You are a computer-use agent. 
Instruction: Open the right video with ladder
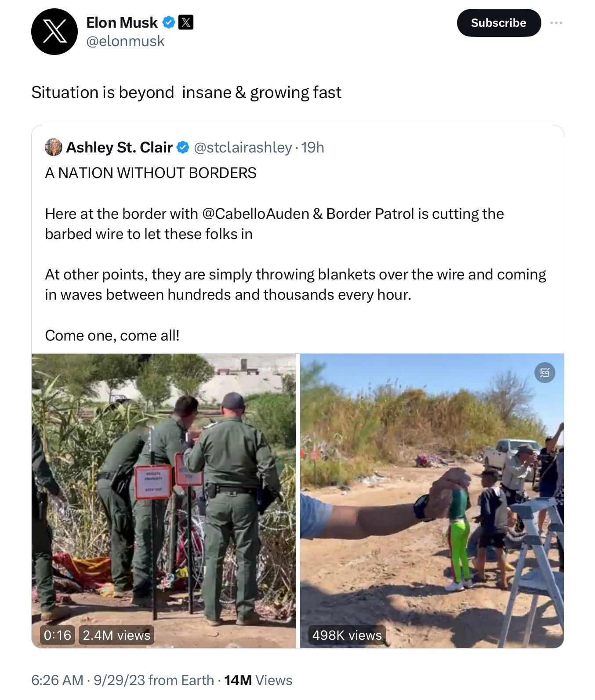(x=432, y=501)
